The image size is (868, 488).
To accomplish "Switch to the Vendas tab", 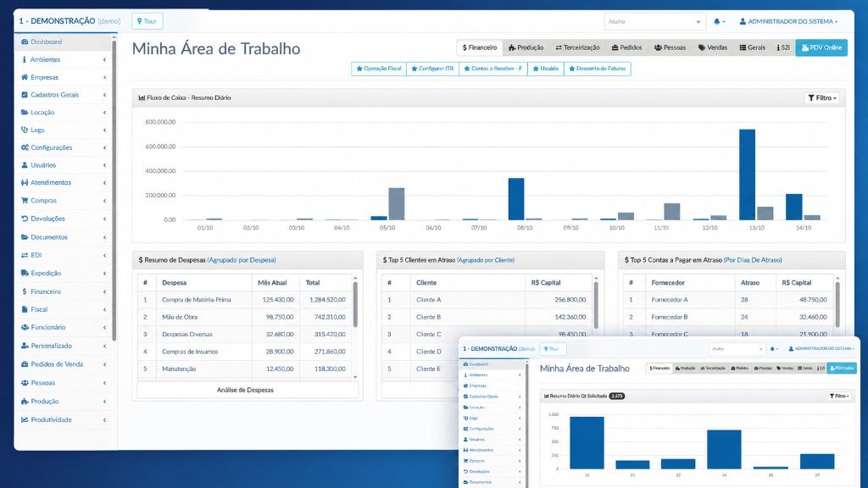I will point(712,47).
